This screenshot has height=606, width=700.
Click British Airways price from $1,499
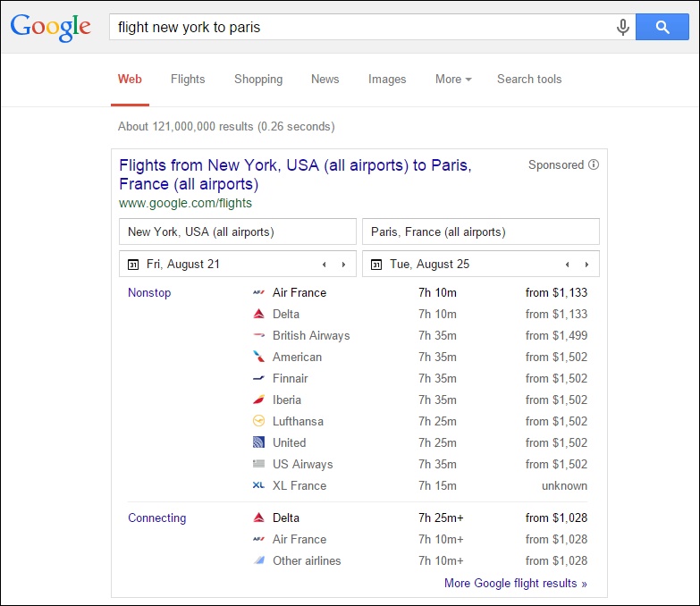[556, 335]
